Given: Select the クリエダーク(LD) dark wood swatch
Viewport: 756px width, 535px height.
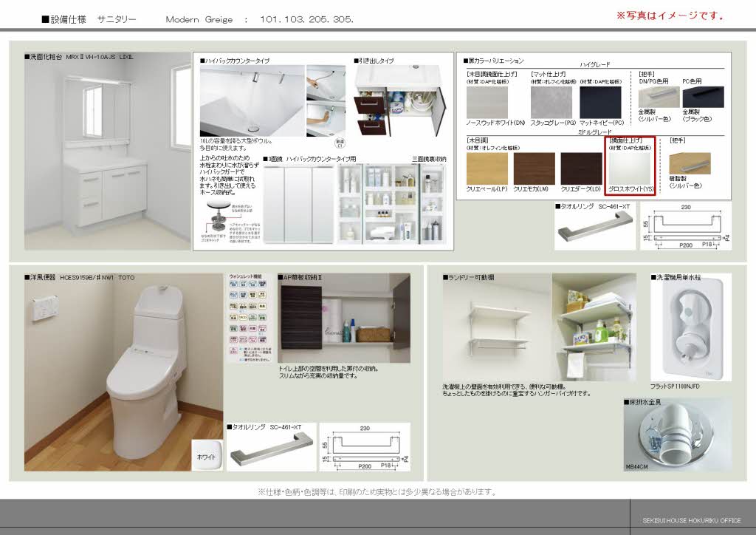Looking at the screenshot, I should point(581,168).
